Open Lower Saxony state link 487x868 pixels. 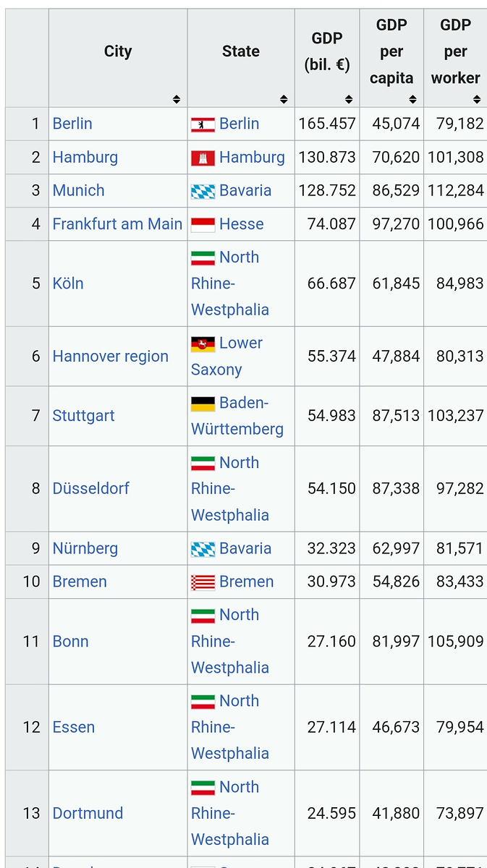coord(226,357)
